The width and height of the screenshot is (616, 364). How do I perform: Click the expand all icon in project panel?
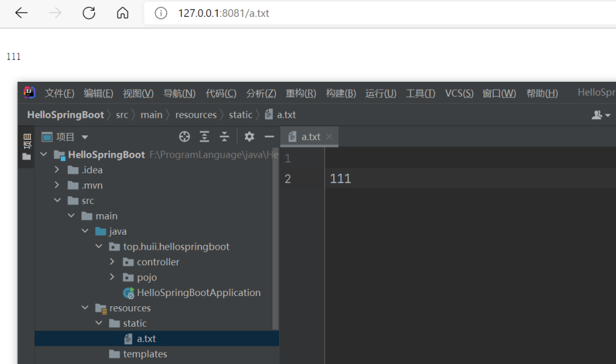click(205, 137)
